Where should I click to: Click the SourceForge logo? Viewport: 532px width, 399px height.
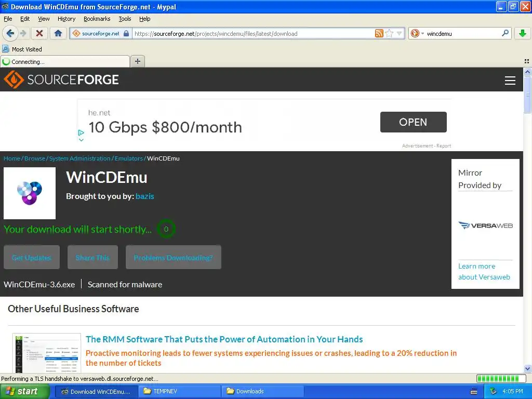click(61, 79)
